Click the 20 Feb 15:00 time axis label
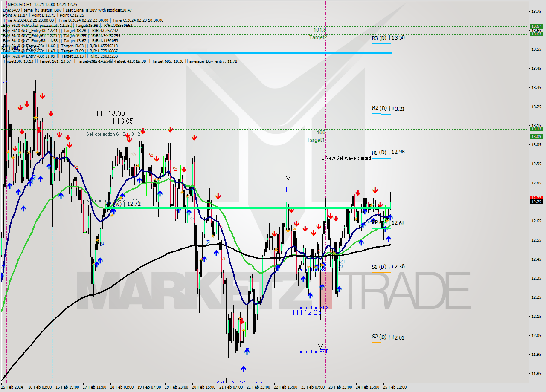The width and height of the screenshot is (546, 392). click(204, 387)
